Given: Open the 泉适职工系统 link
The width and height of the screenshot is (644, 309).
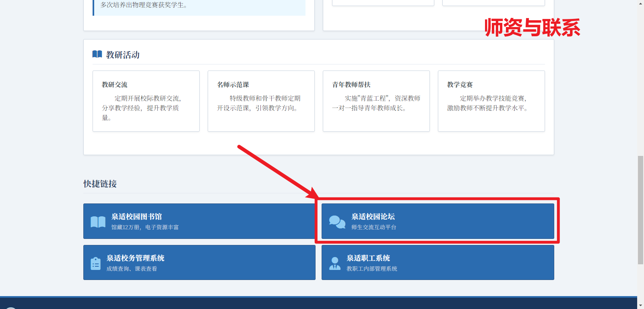Looking at the screenshot, I should tap(438, 262).
